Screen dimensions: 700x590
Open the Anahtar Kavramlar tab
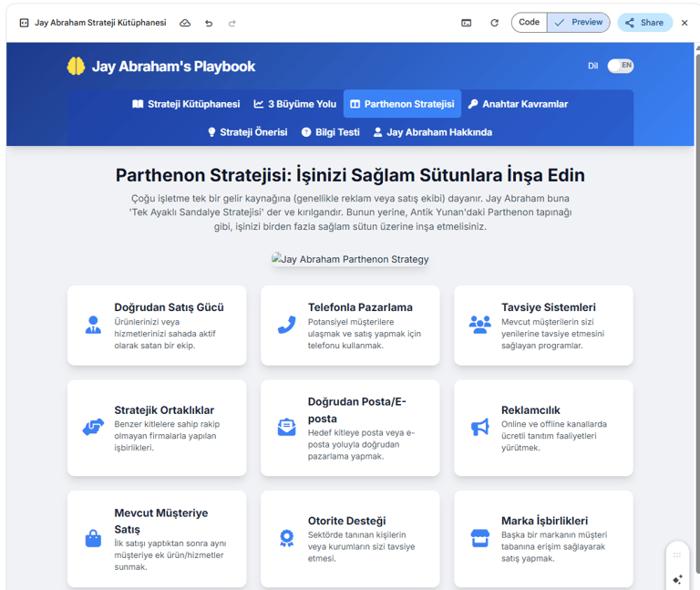click(x=518, y=104)
